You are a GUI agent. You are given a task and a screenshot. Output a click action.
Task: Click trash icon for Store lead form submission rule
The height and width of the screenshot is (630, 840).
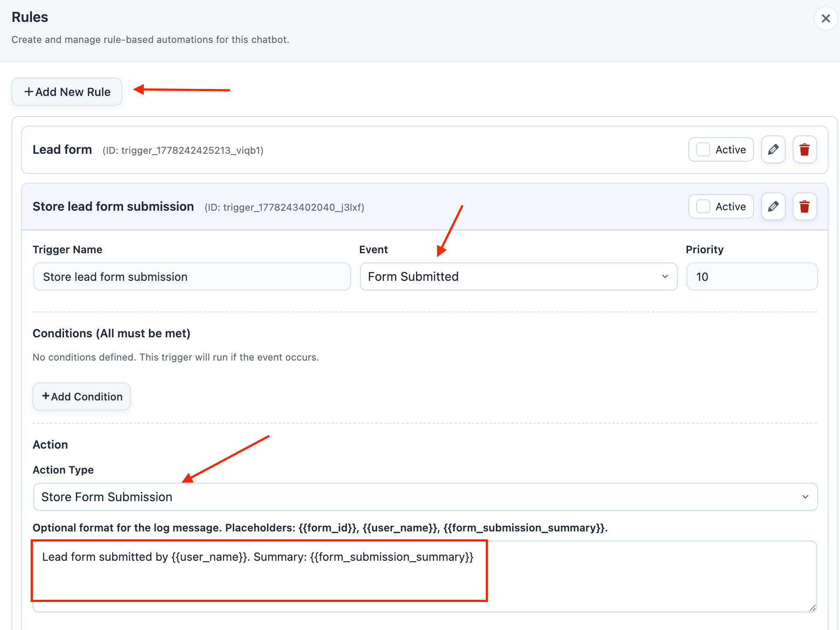click(804, 206)
